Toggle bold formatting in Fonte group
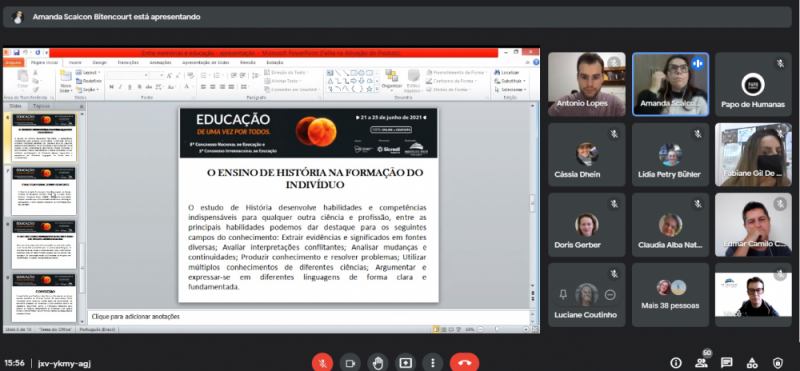Image resolution: width=800 pixels, height=371 pixels. [112, 87]
